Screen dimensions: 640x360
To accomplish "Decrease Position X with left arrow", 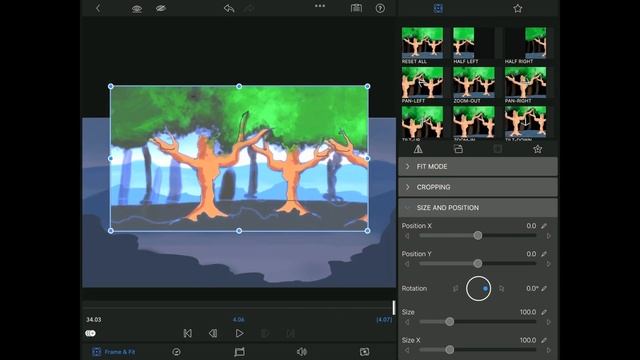I will pyautogui.click(x=407, y=236).
